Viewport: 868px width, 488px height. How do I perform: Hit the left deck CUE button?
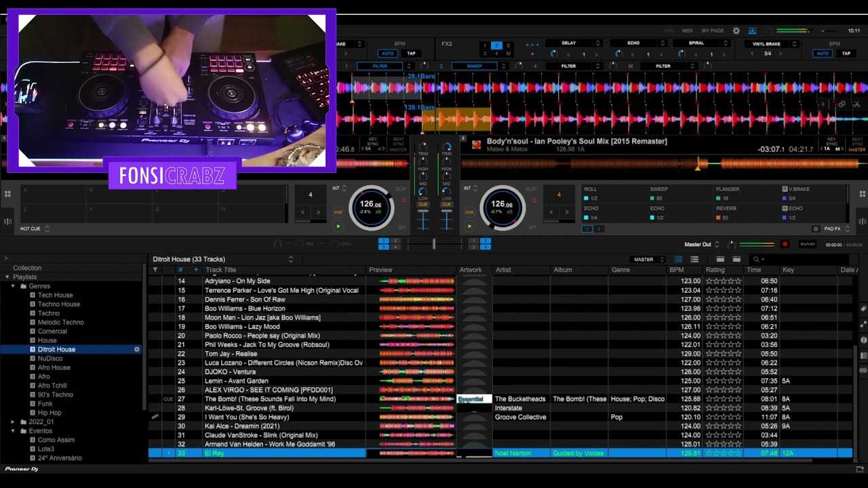338,212
